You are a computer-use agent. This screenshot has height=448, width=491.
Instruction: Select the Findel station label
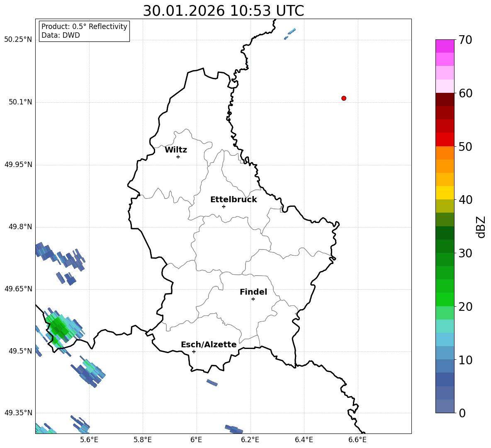[x=253, y=292]
